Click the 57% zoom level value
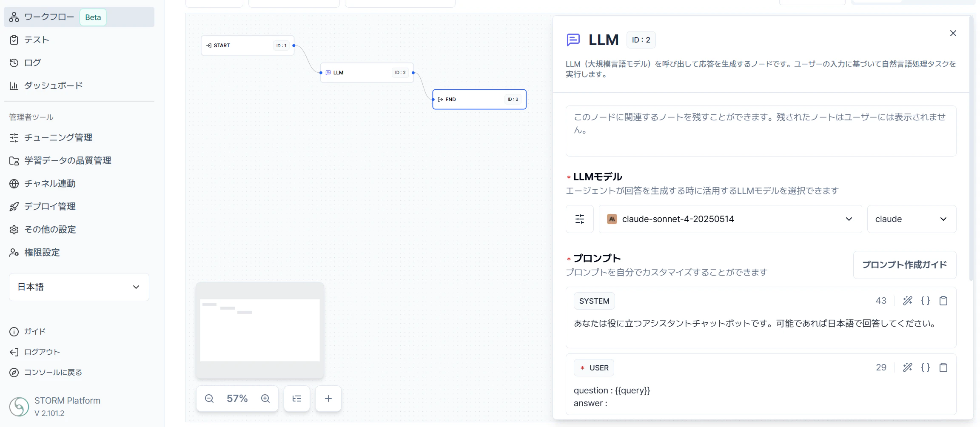The width and height of the screenshot is (980, 427). coord(237,399)
